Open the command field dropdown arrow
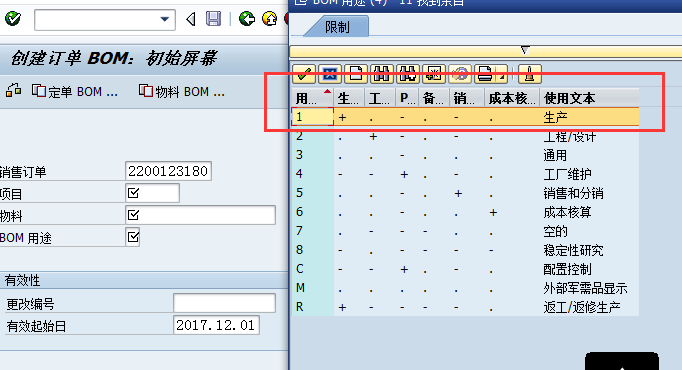Viewport: 682px width, 370px height. tap(164, 19)
